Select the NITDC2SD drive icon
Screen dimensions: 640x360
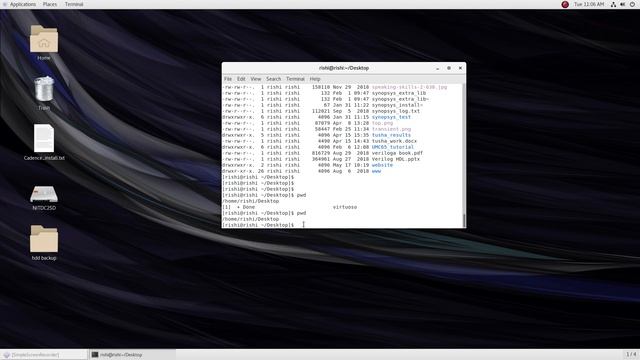click(44, 194)
